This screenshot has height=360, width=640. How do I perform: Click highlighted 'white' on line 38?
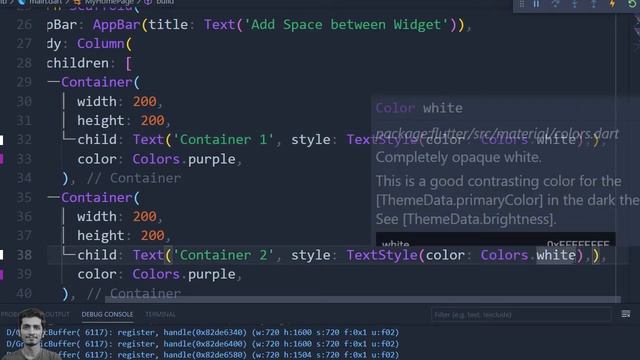tap(556, 255)
